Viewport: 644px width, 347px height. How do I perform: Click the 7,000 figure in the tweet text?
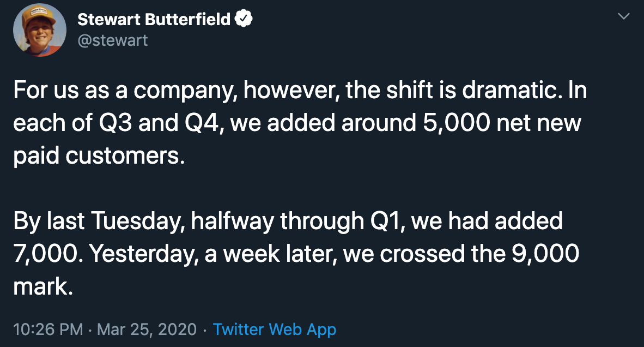(46, 254)
